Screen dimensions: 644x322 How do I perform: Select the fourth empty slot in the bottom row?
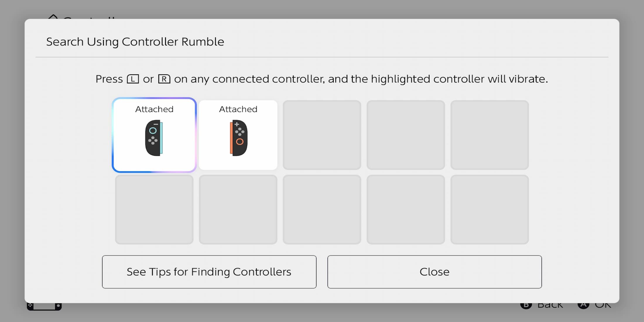pos(406,210)
